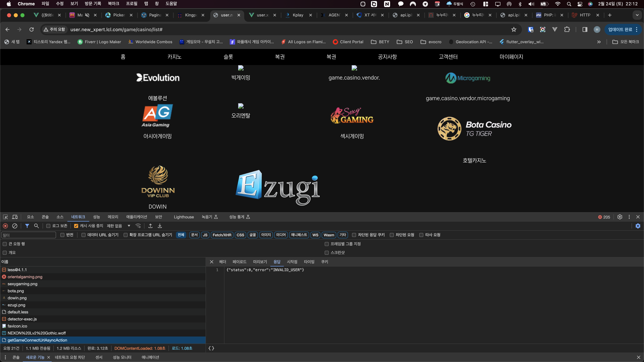Open the 제한 없음 throttling dropdown
Viewport: 644px width, 362px height.
click(119, 226)
